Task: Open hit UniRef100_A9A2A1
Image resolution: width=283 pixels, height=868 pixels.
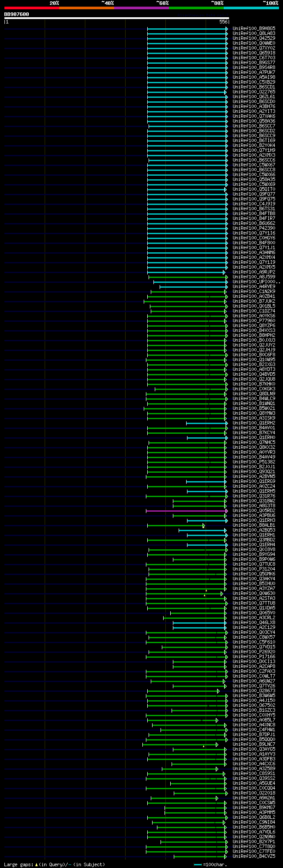Action: [254, 798]
